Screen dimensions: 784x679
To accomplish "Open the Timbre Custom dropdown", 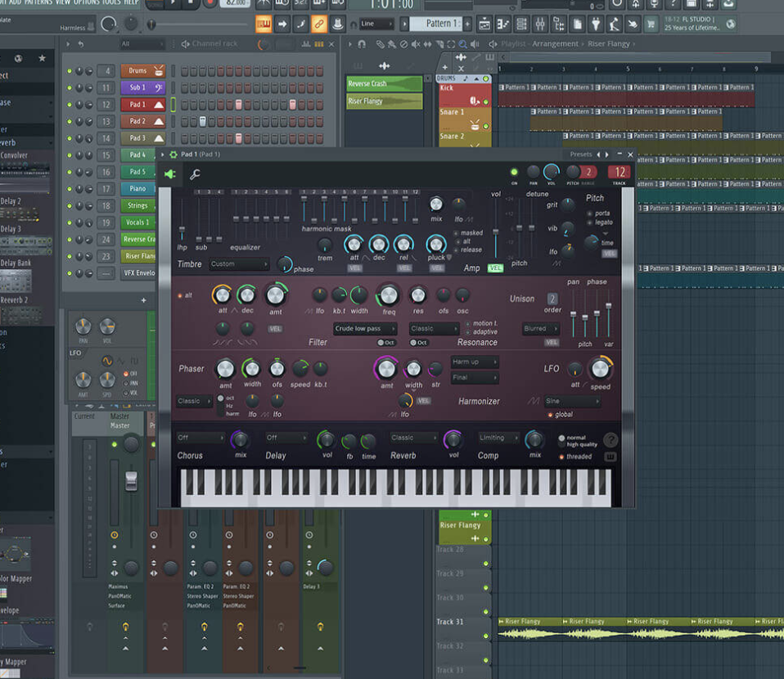I will (x=238, y=264).
